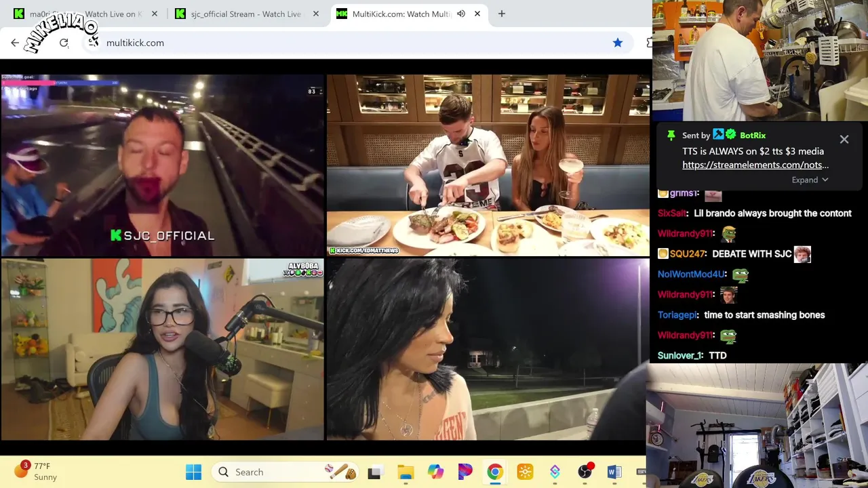Expand the pinned TTS message
This screenshot has height=488, width=868.
coord(810,180)
